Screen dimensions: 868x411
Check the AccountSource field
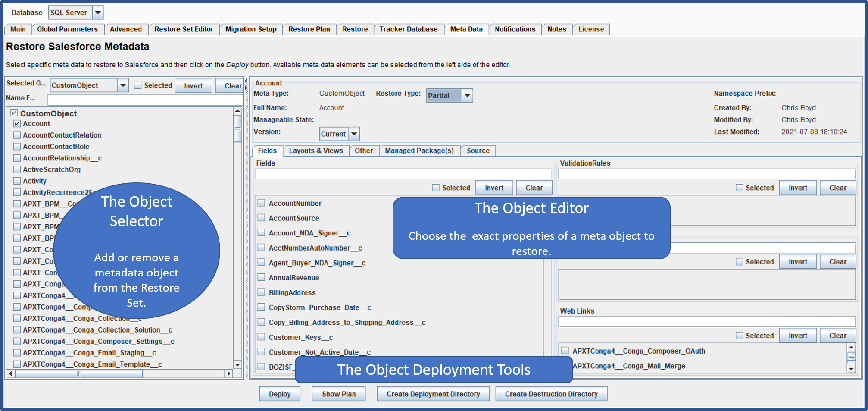pyautogui.click(x=261, y=218)
